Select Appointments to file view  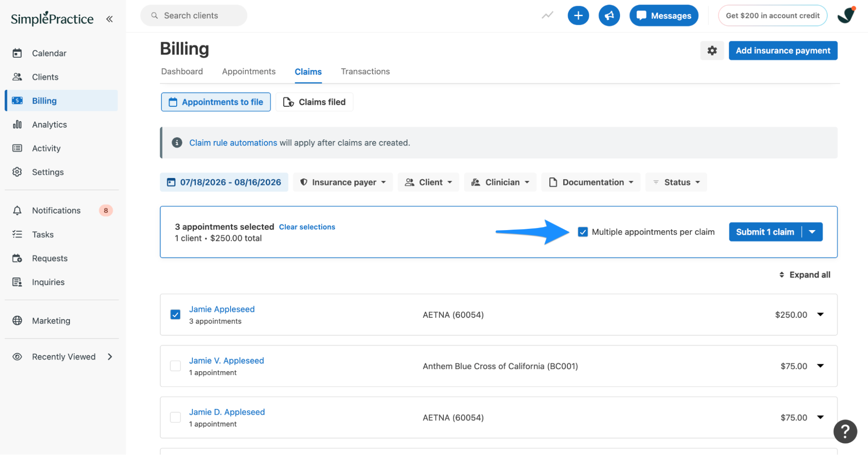point(216,102)
